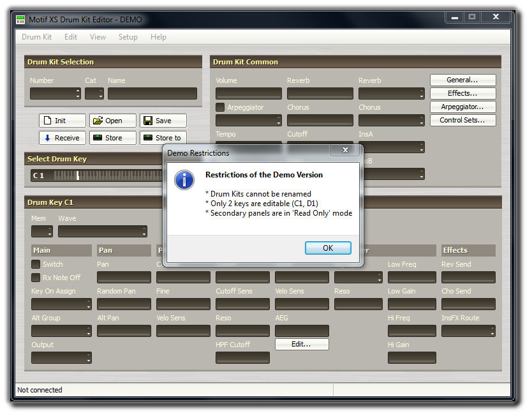Click the Low Freq field
The height and width of the screenshot is (418, 532).
(x=412, y=278)
